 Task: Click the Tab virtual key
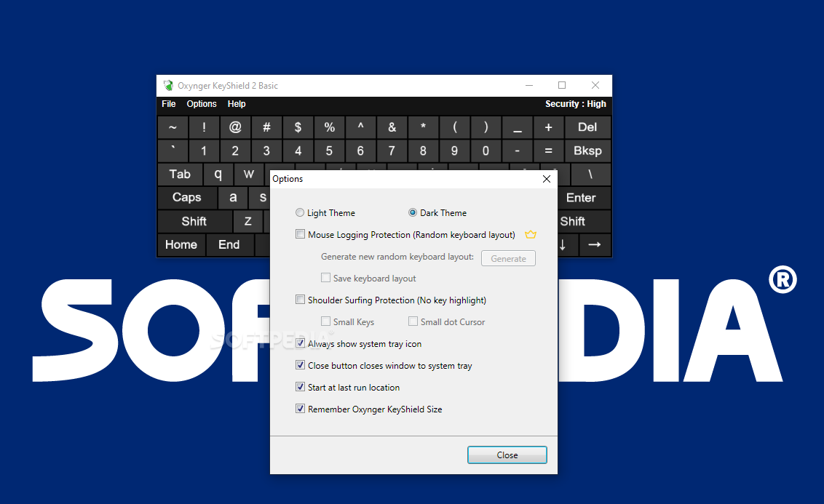tap(180, 175)
